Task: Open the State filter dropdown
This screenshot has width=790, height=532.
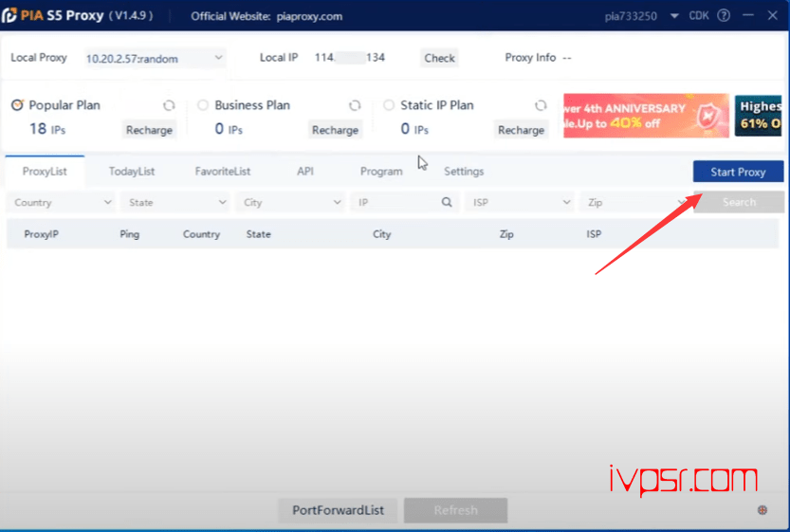Action: 175,202
